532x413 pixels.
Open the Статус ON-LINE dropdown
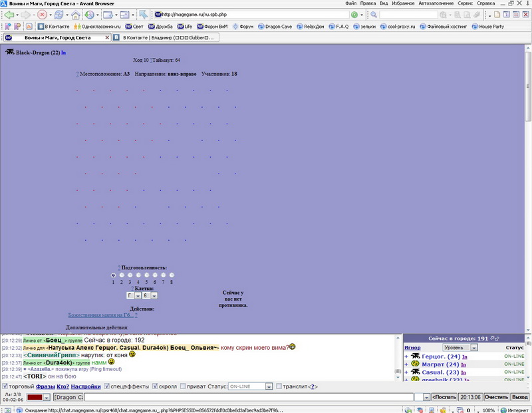coord(251,386)
